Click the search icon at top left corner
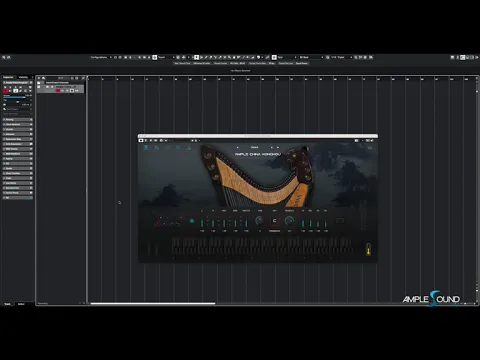Viewport: 480px width, 360px height. 4,57
